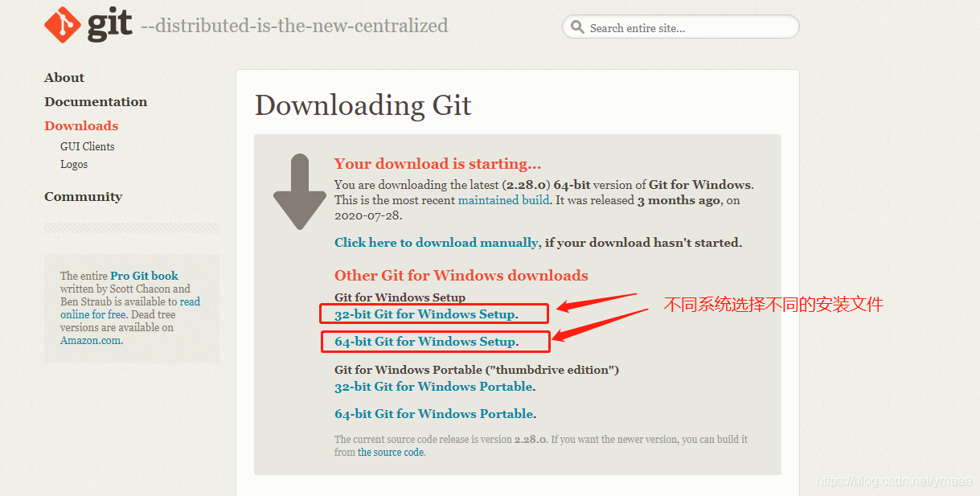The width and height of the screenshot is (980, 496).
Task: Go to GUI Clients subpage
Action: click(88, 146)
